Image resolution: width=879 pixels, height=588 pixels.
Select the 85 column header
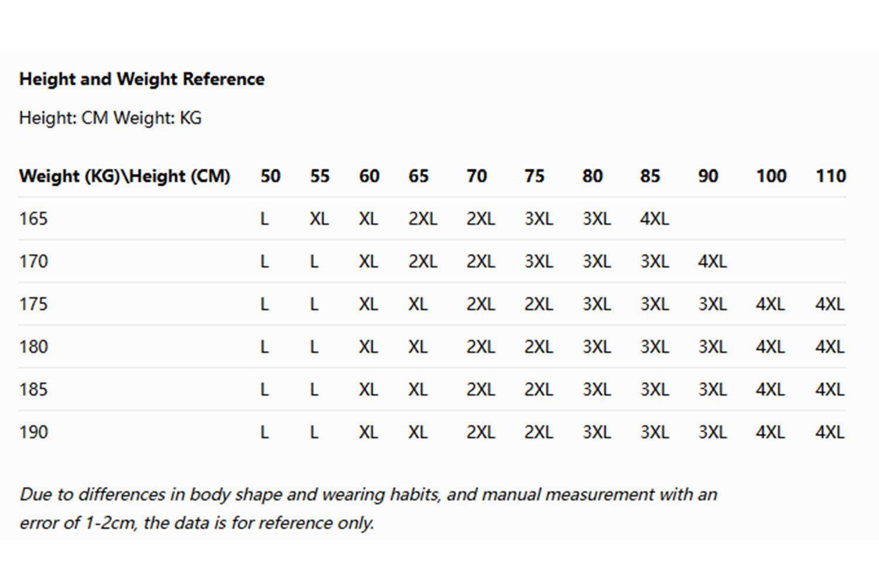click(x=650, y=176)
